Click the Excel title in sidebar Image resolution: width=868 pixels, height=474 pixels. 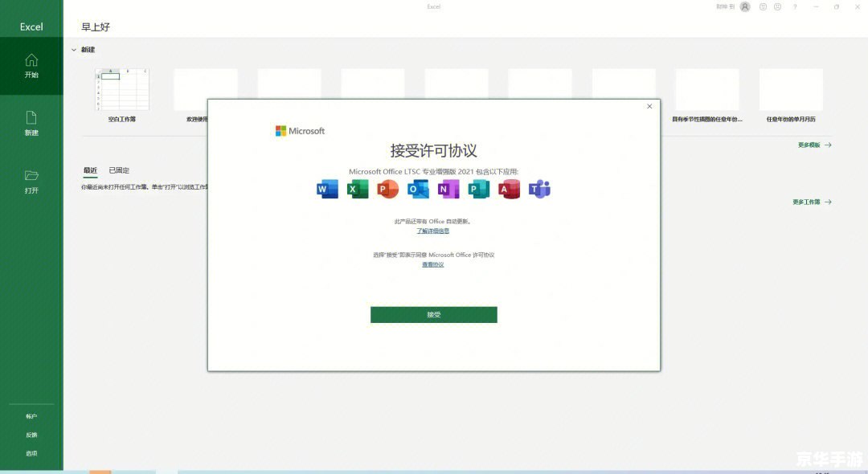click(x=31, y=27)
